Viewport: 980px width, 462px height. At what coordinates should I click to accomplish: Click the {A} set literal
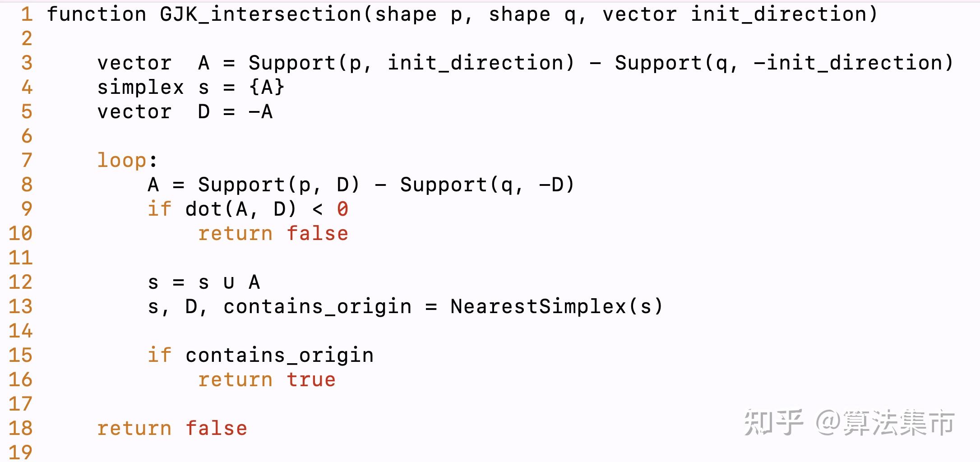click(267, 88)
